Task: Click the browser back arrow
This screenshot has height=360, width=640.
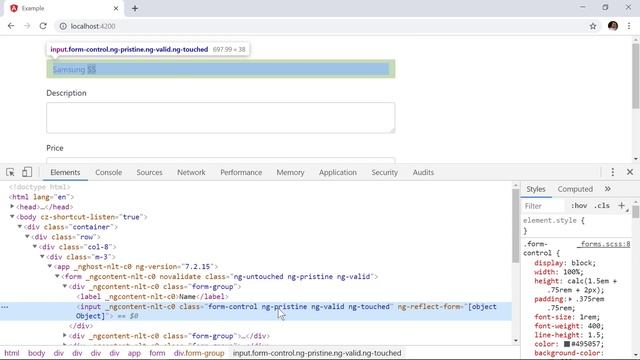Action: [11, 26]
